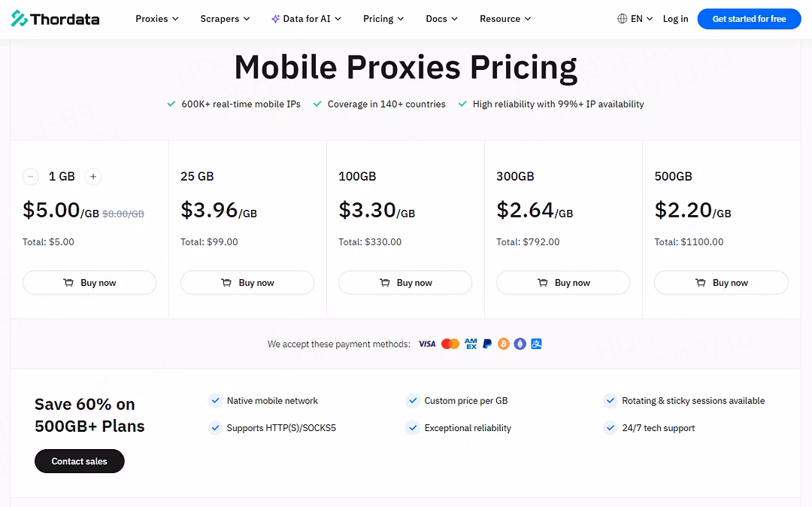Open the Scrapers dropdown menu
The height and width of the screenshot is (507, 812).
click(x=225, y=19)
